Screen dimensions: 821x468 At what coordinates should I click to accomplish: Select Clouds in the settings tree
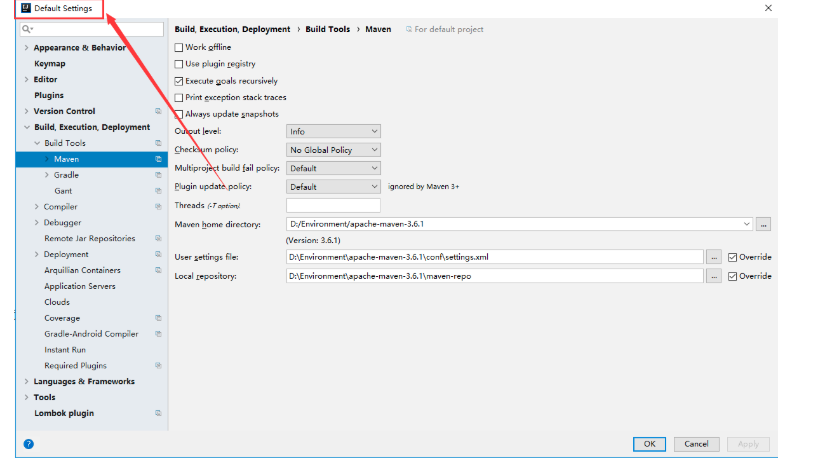57,302
